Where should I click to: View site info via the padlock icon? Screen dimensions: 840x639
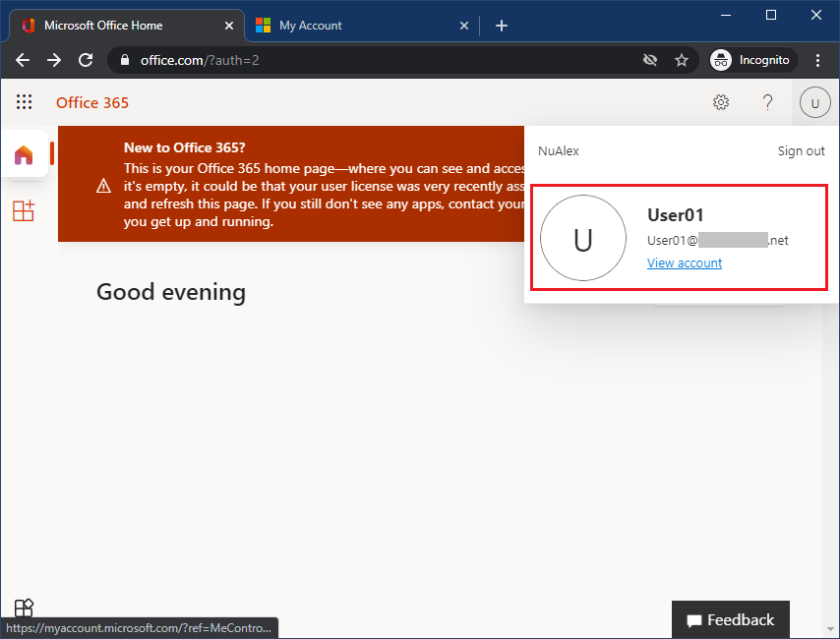[x=125, y=60]
